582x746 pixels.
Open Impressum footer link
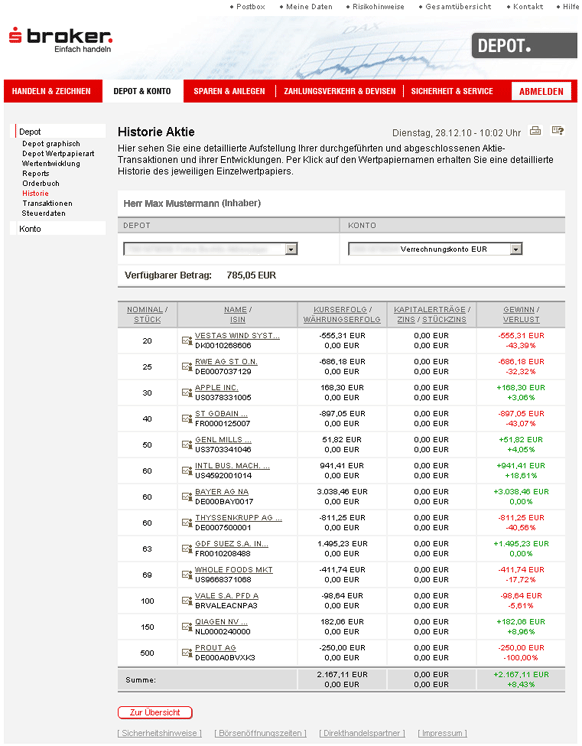(x=442, y=733)
